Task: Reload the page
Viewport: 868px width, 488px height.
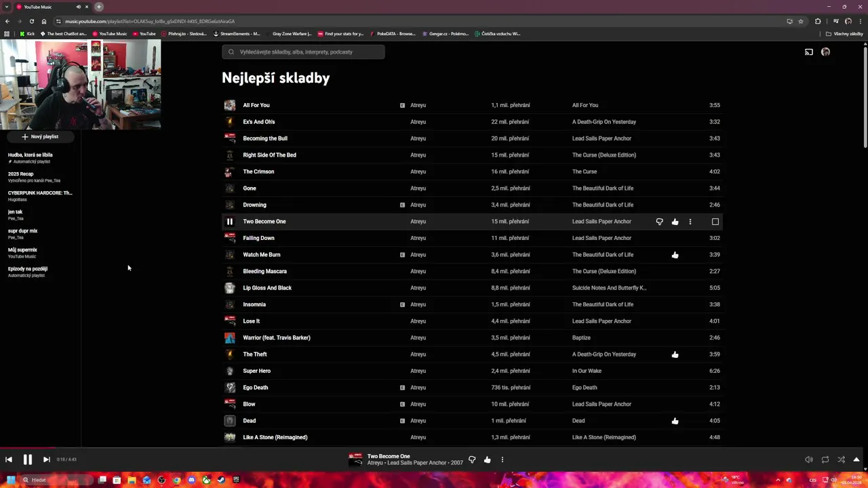Action: [x=31, y=21]
